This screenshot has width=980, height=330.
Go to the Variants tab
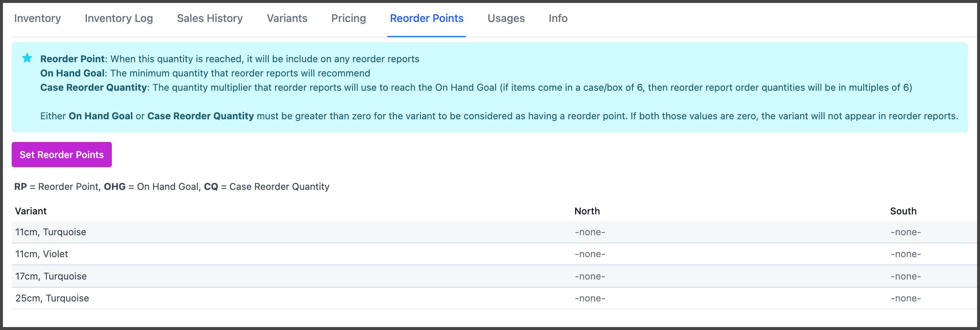tap(287, 18)
